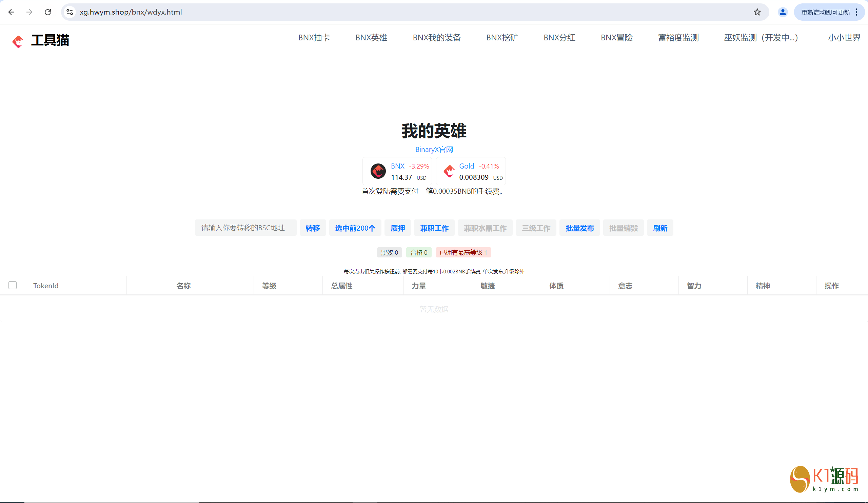This screenshot has height=503, width=868.
Task: Click the browser back arrow
Action: (x=12, y=12)
